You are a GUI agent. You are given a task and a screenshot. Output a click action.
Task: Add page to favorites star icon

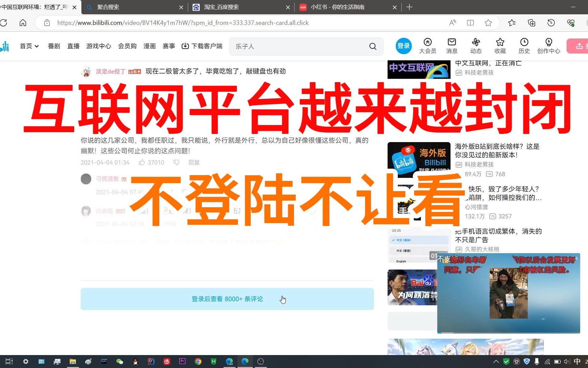click(x=488, y=23)
